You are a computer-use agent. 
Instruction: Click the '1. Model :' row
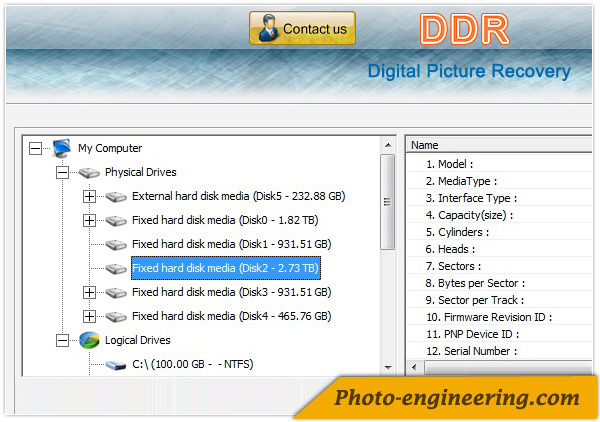click(499, 164)
